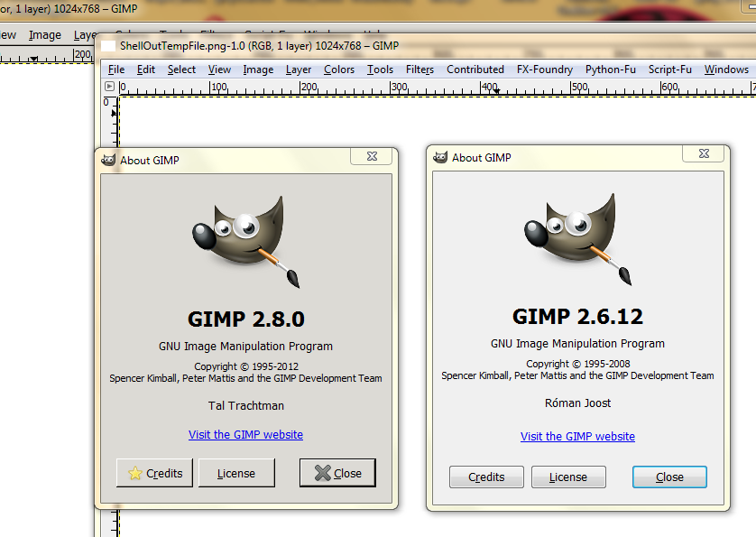This screenshot has width=756, height=537.
Task: Open the Layer menu in ShellOutTempFile window
Action: 299,69
